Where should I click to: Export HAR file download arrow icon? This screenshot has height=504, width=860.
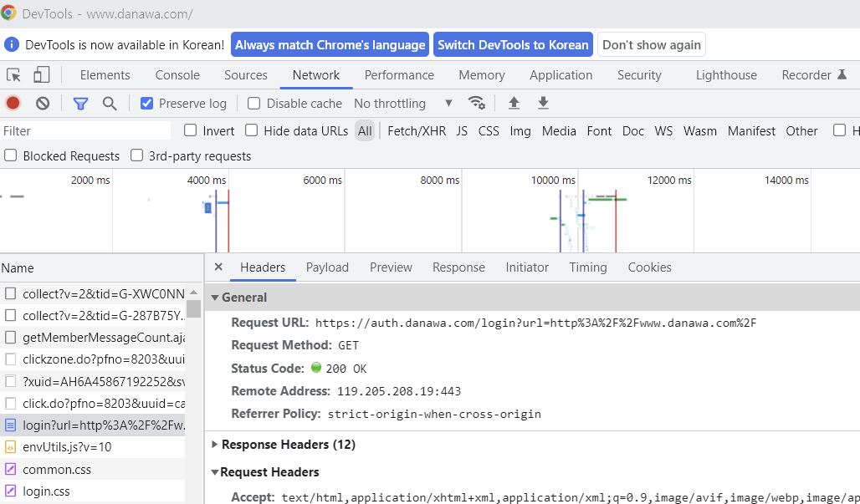click(x=543, y=103)
